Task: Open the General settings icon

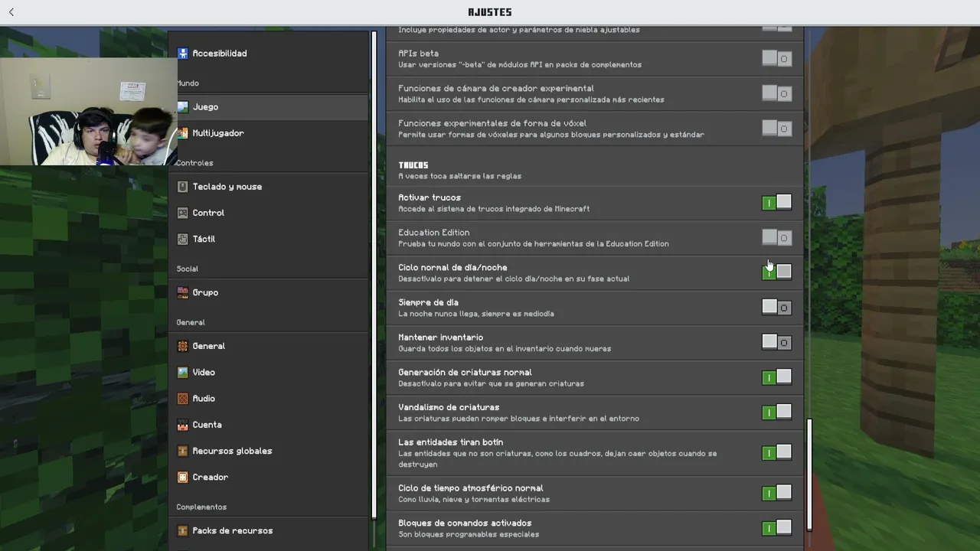Action: pyautogui.click(x=182, y=346)
